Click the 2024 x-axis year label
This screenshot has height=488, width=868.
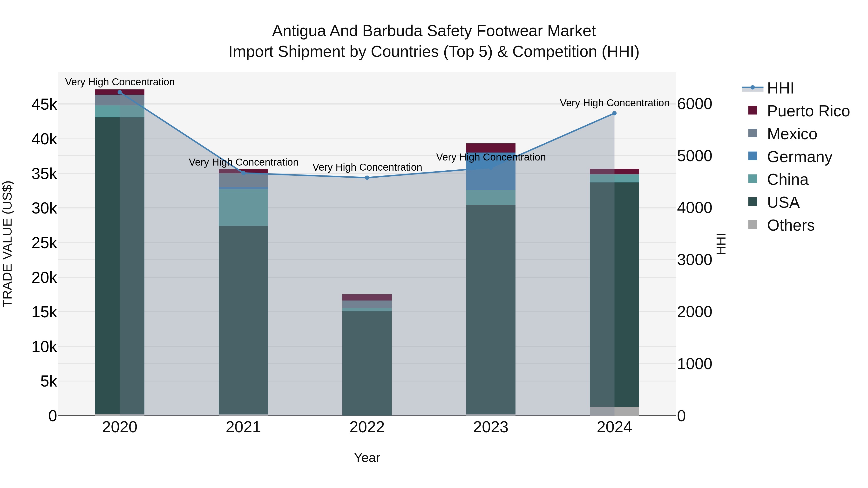[x=614, y=427]
